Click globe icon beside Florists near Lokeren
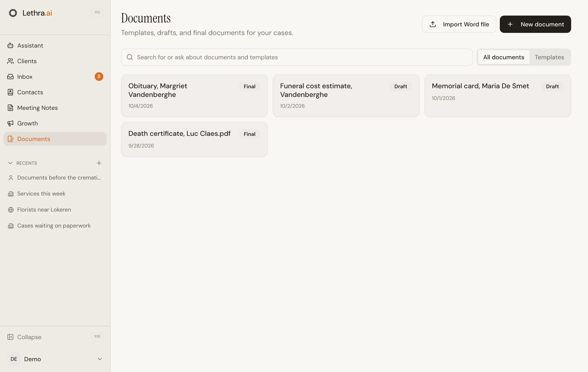The width and height of the screenshot is (588, 372). [11, 210]
